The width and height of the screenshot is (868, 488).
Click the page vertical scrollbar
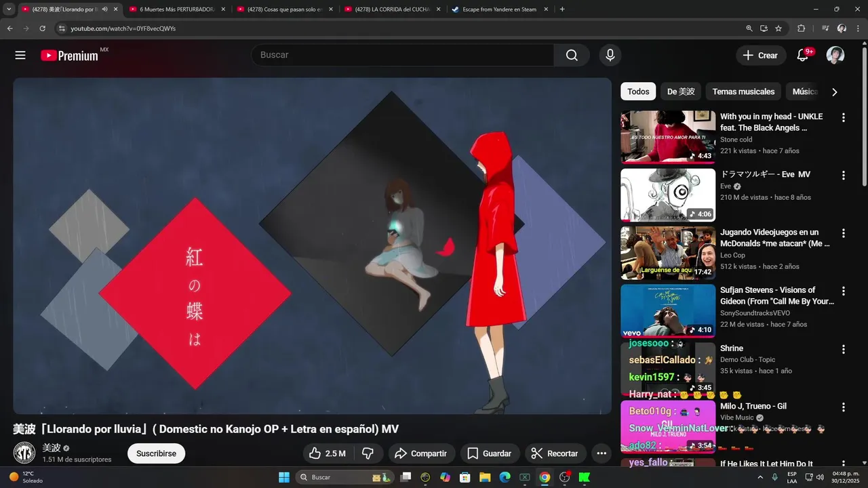[x=864, y=115]
